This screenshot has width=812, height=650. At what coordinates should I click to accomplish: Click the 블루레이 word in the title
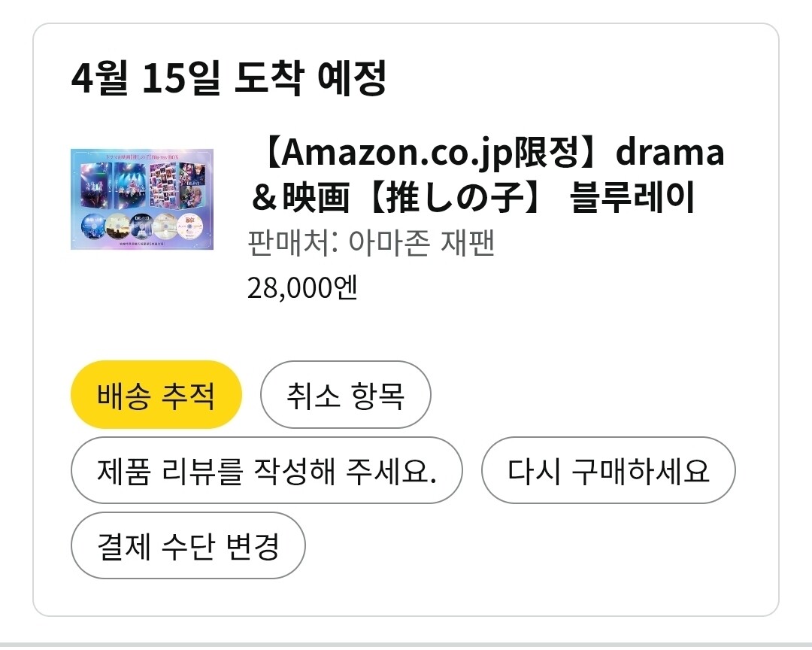pos(632,197)
